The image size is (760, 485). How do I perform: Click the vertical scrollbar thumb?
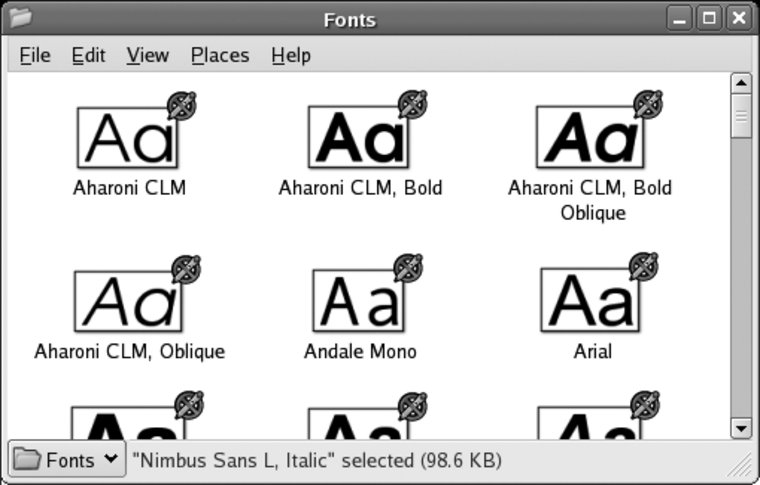pyautogui.click(x=740, y=117)
